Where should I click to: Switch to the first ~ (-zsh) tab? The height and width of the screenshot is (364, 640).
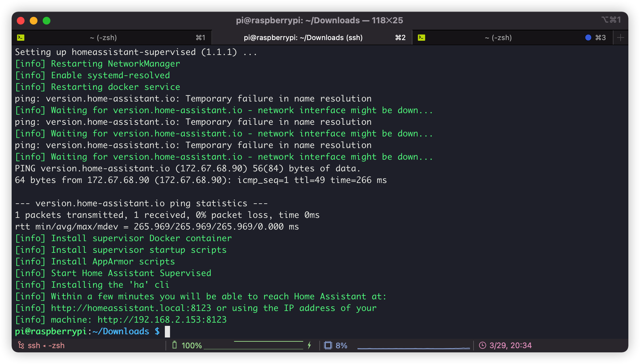coord(103,37)
